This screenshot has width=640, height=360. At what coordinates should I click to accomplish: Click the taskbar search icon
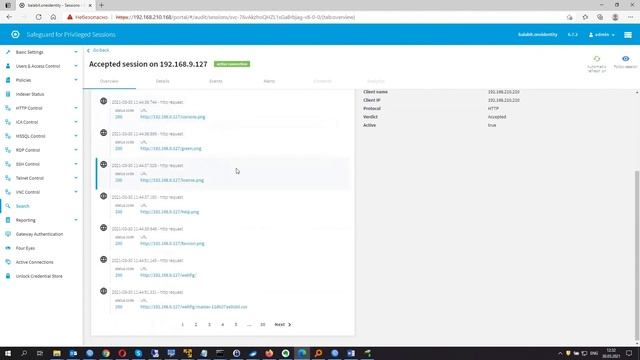(24, 353)
